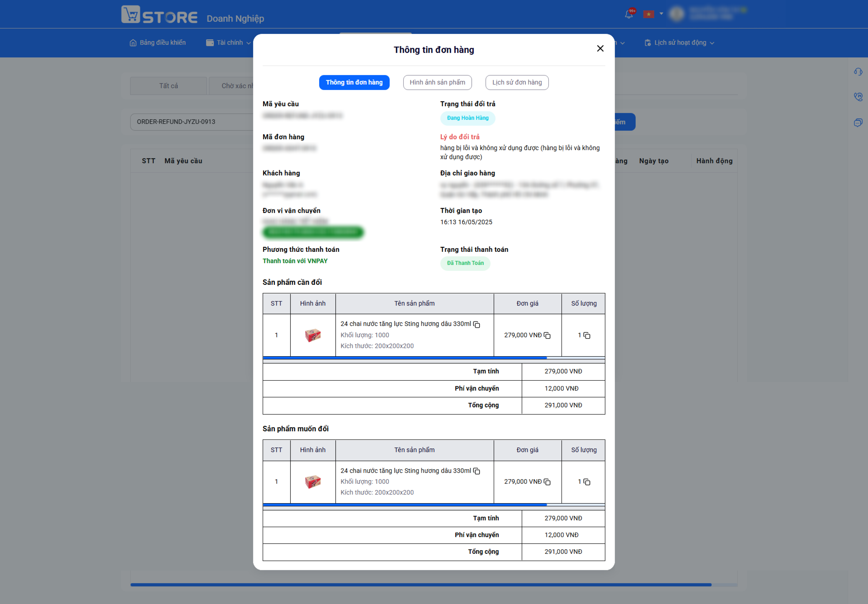The width and height of the screenshot is (868, 604).
Task: Expand the language flag dropdown
Action: (x=653, y=14)
